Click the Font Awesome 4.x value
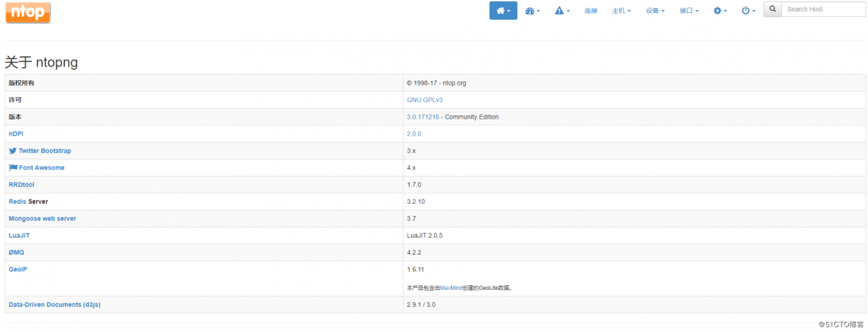This screenshot has height=332, width=868. pyautogui.click(x=412, y=168)
